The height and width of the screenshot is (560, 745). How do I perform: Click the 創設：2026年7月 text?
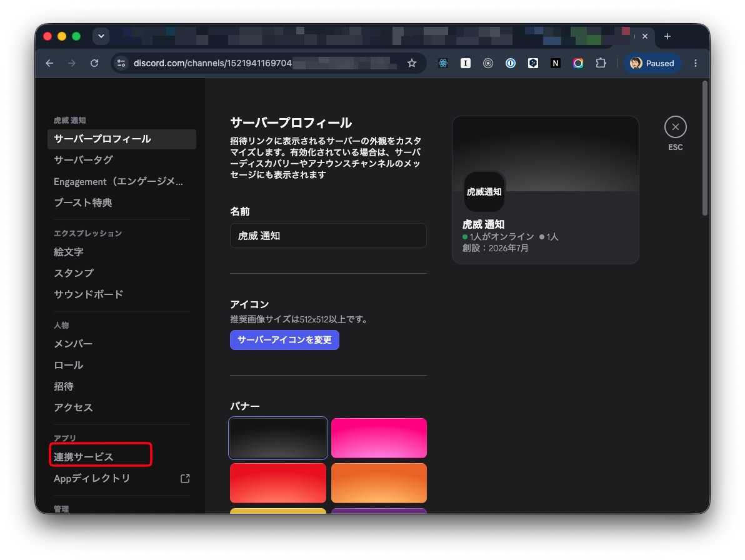click(x=495, y=248)
